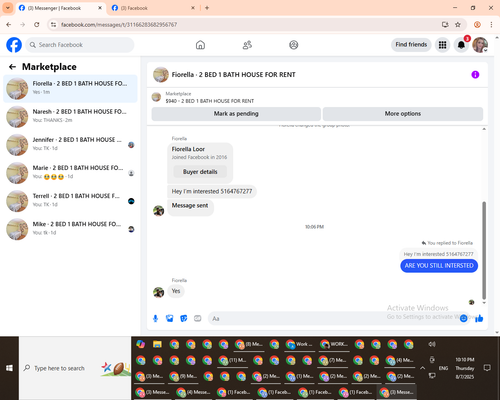Open the GIF picker icon
This screenshot has width=500, height=400.
tap(198, 319)
